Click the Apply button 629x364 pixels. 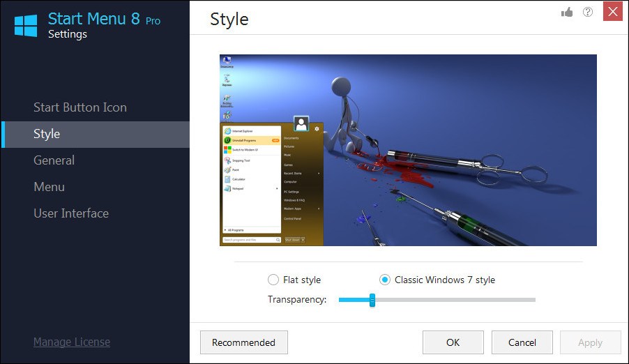click(x=590, y=342)
